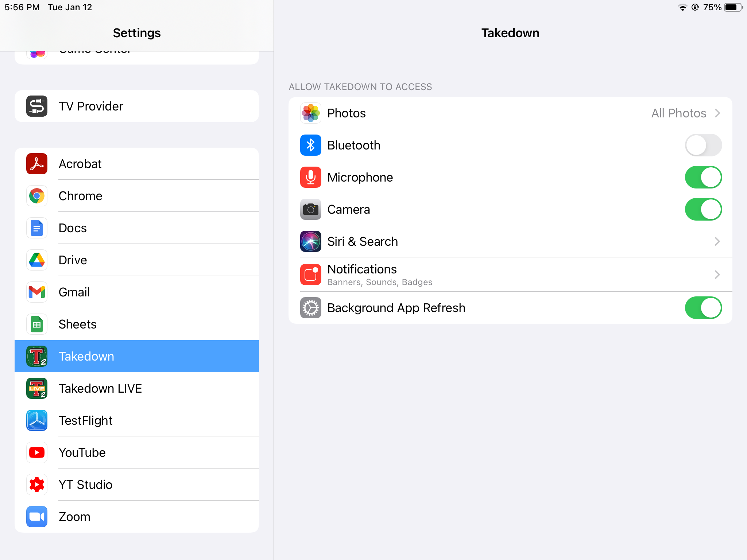This screenshot has height=560, width=747.
Task: Tap the YouTube row label
Action: [x=82, y=452]
